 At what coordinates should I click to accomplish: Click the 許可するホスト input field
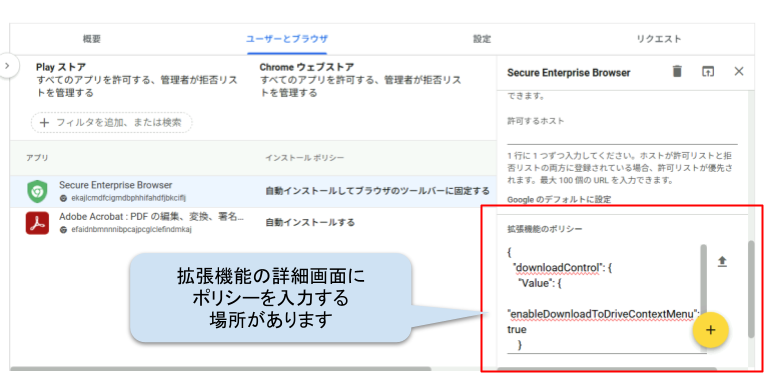622,137
